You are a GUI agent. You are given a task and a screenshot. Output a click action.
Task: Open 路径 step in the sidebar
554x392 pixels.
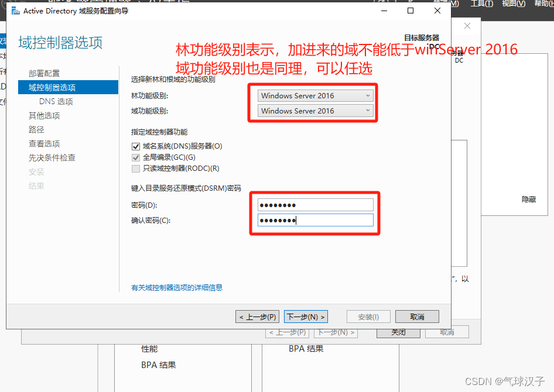pyautogui.click(x=36, y=129)
